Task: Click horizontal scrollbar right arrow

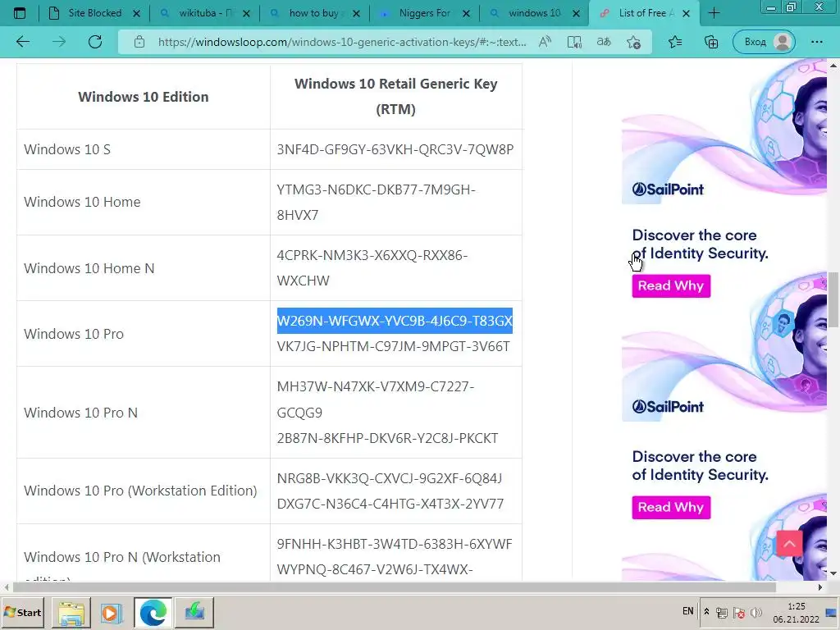Action: pyautogui.click(x=819, y=587)
